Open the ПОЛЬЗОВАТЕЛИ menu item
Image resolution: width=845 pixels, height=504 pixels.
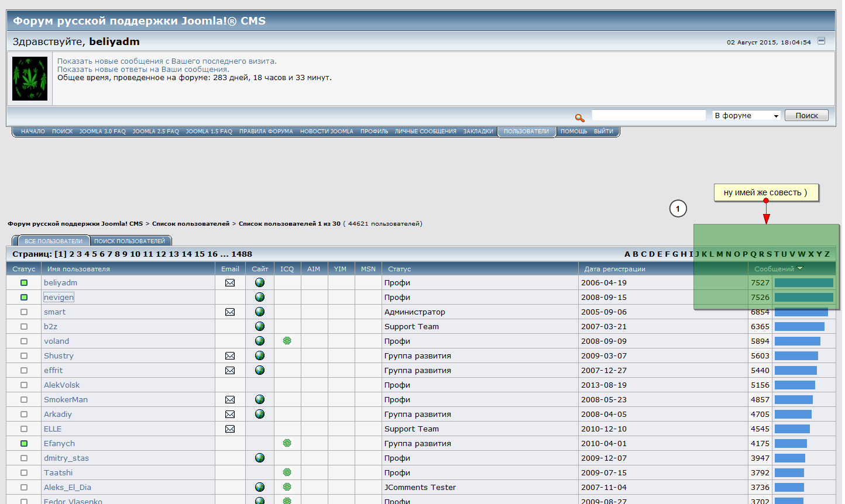[x=527, y=132]
